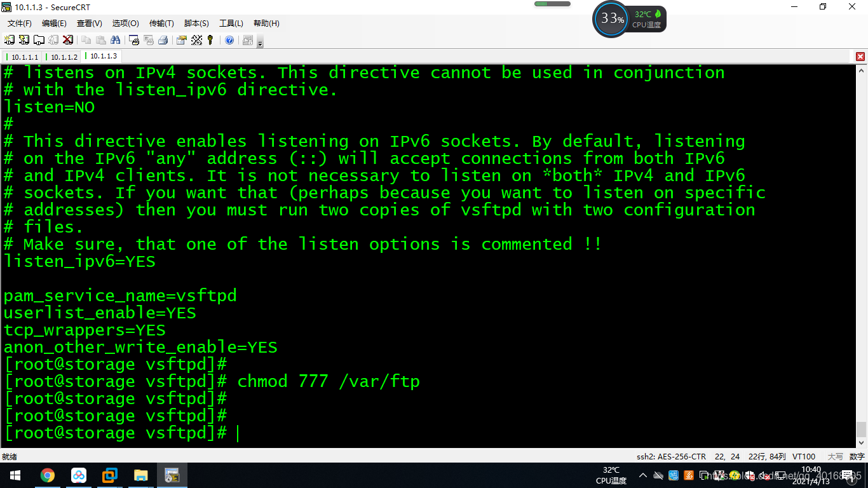Image resolution: width=868 pixels, height=488 pixels.
Task: Switch to the 10.1.1.1 session tab
Action: tap(23, 57)
